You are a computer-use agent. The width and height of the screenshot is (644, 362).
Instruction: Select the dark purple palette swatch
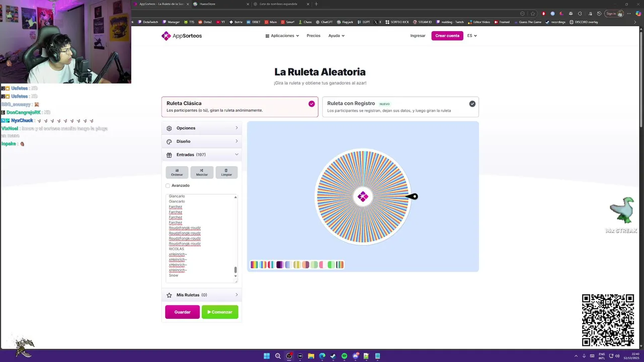tap(280, 264)
